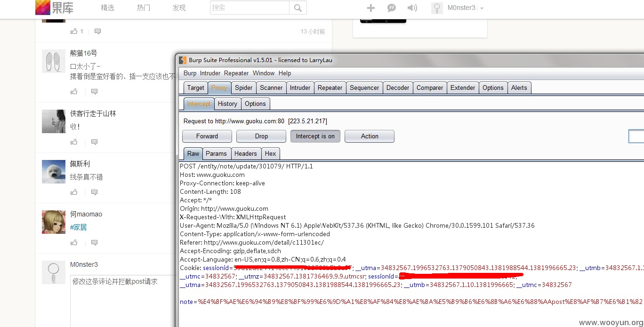Switch to the Extender tab
This screenshot has height=327, width=644.
coord(463,88)
